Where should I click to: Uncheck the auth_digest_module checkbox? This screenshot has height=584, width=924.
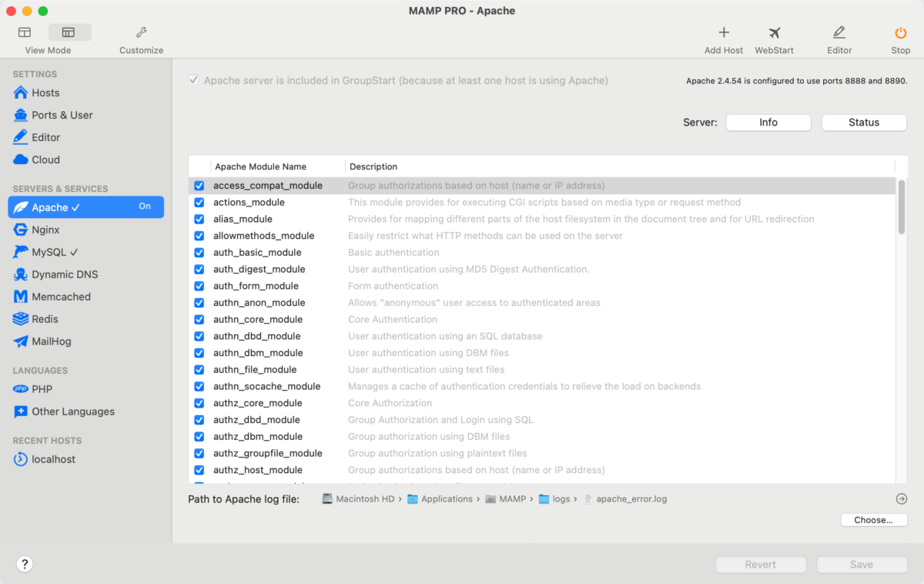click(199, 269)
